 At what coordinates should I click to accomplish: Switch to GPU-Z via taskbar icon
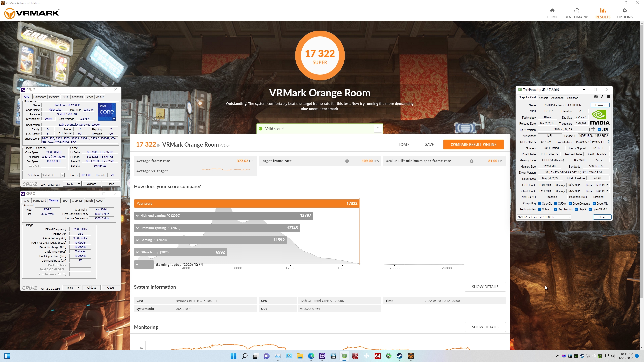tap(344, 356)
